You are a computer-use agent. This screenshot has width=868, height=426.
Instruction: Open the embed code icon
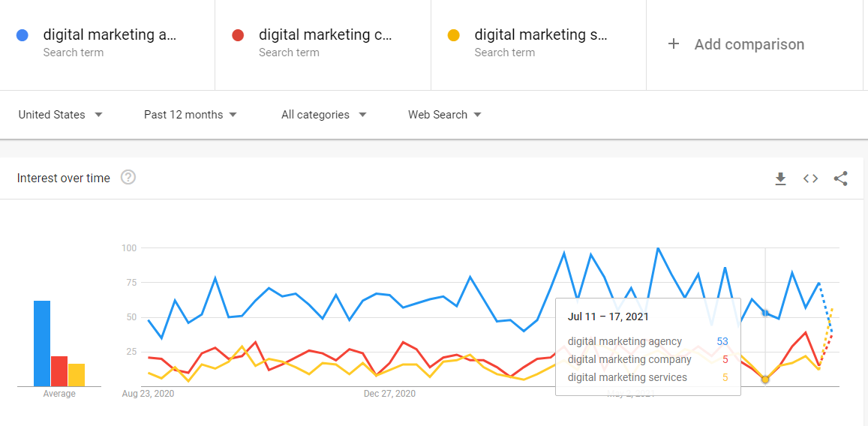click(810, 178)
